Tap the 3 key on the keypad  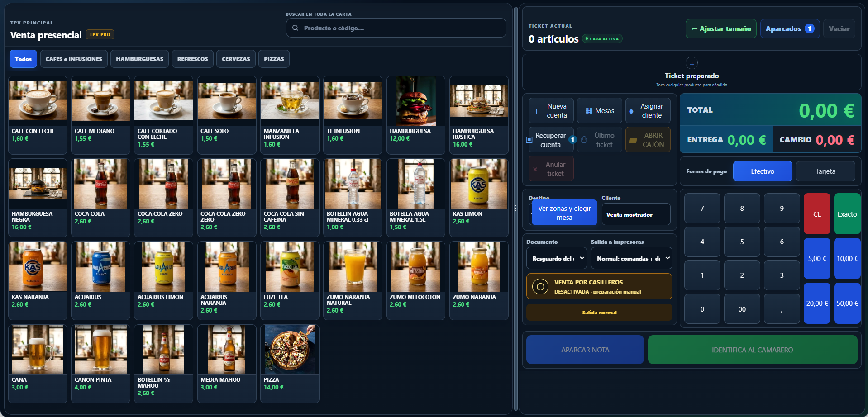coord(782,275)
